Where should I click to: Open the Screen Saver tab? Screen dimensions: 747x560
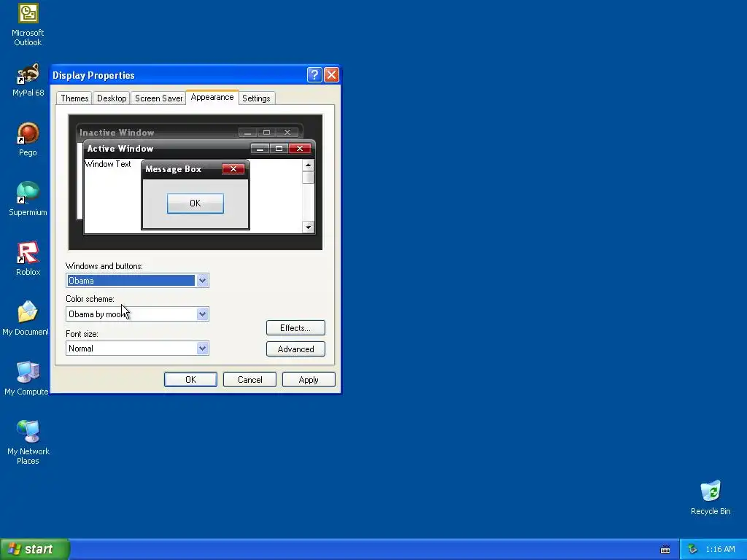pos(158,98)
